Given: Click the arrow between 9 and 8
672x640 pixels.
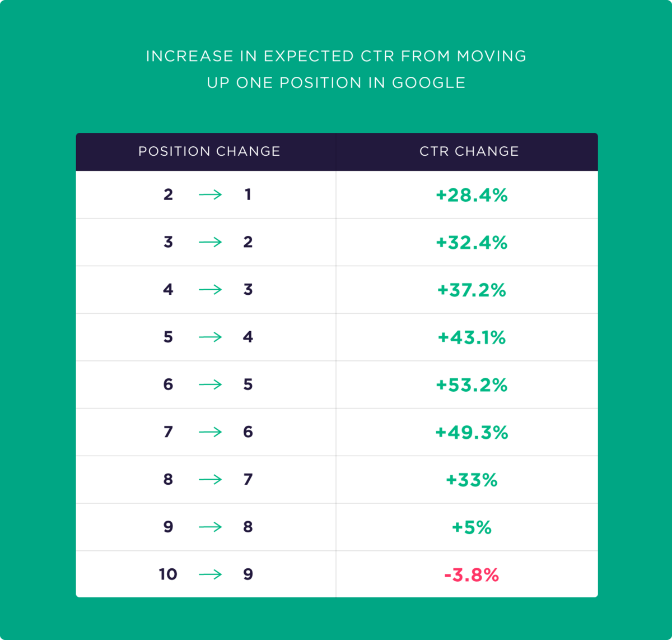Looking at the screenshot, I should (211, 527).
